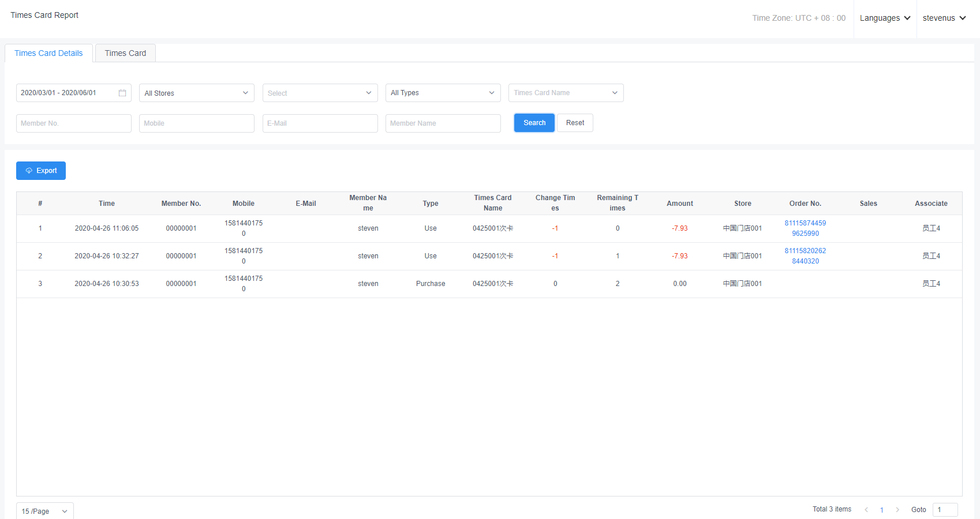Expand the Select dropdown next to All Stores

pyautogui.click(x=320, y=93)
